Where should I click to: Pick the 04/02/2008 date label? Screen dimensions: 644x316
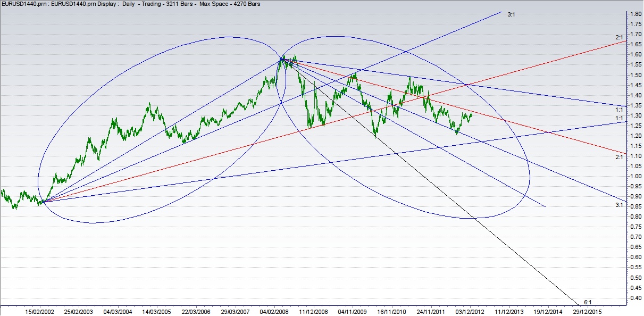(275, 311)
